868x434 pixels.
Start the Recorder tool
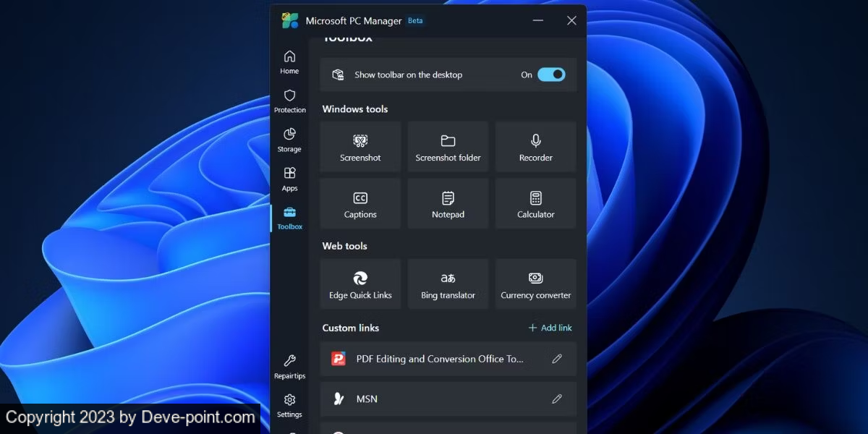[x=536, y=147]
